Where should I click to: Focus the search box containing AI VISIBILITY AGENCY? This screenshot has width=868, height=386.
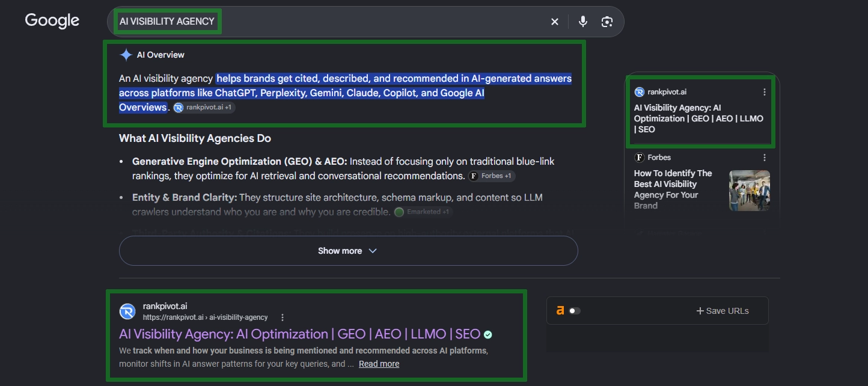(x=365, y=22)
